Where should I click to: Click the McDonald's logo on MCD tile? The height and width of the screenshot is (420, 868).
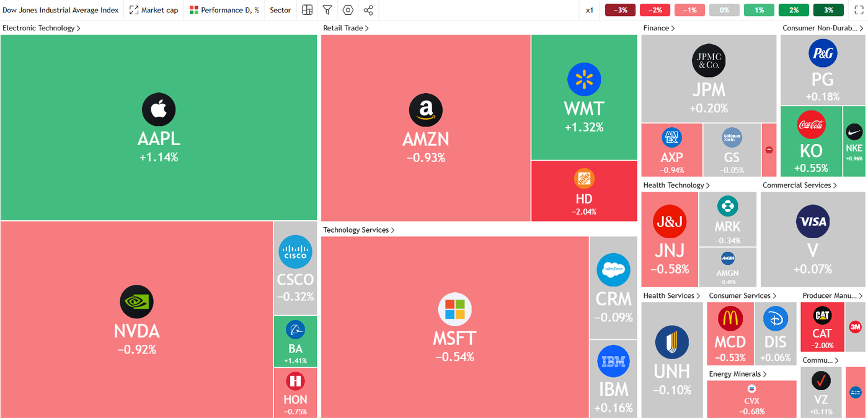tap(730, 318)
